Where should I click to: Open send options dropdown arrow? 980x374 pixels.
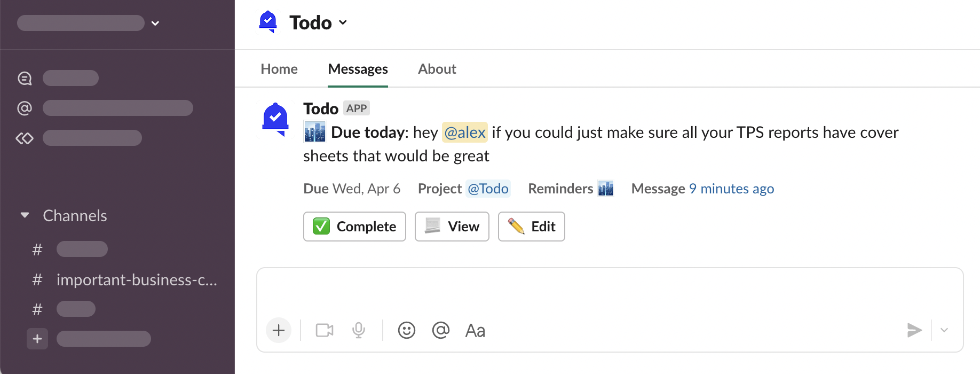click(944, 330)
